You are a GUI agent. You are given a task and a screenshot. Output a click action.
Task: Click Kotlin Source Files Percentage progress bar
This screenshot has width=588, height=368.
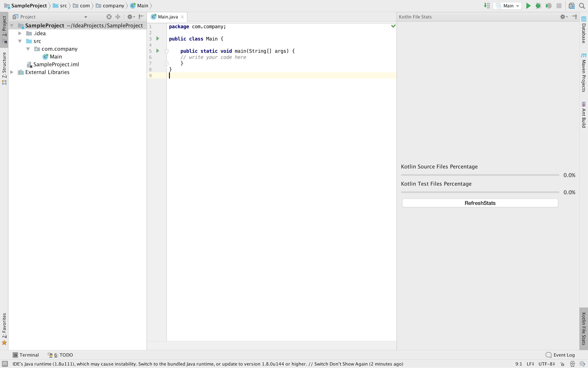tap(480, 175)
